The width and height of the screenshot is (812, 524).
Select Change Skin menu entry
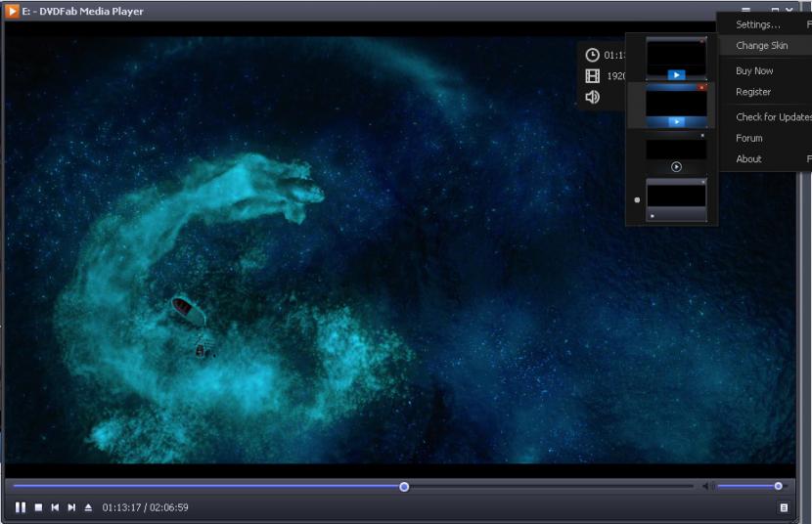[x=765, y=46]
